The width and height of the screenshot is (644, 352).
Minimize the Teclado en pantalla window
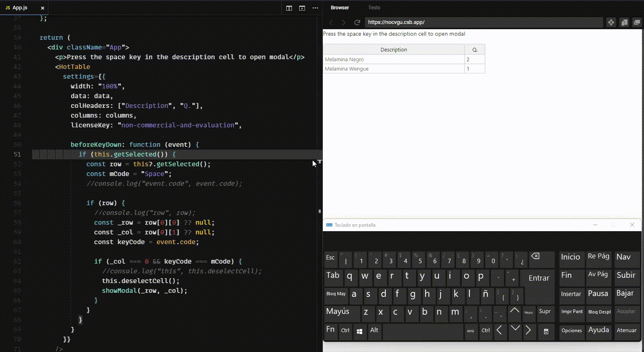[x=595, y=225]
